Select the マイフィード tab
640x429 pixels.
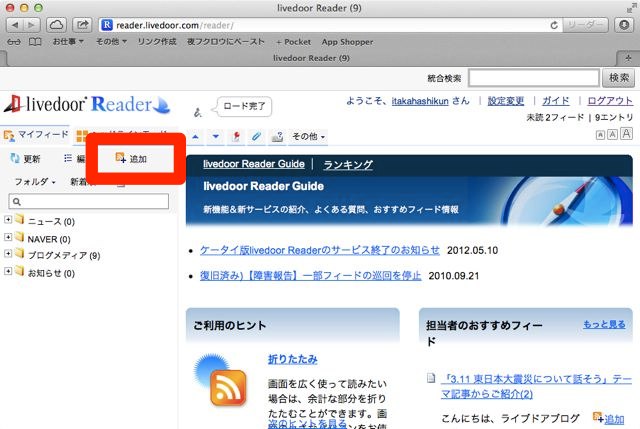[36, 134]
